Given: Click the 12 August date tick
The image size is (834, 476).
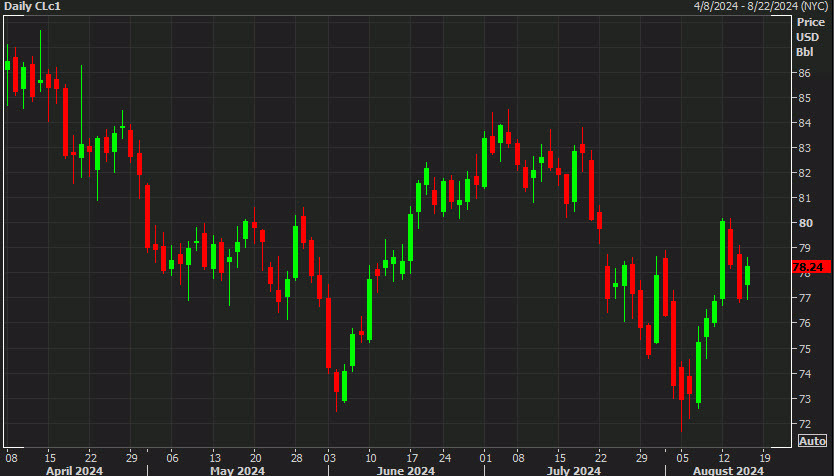Looking at the screenshot, I should (723, 458).
